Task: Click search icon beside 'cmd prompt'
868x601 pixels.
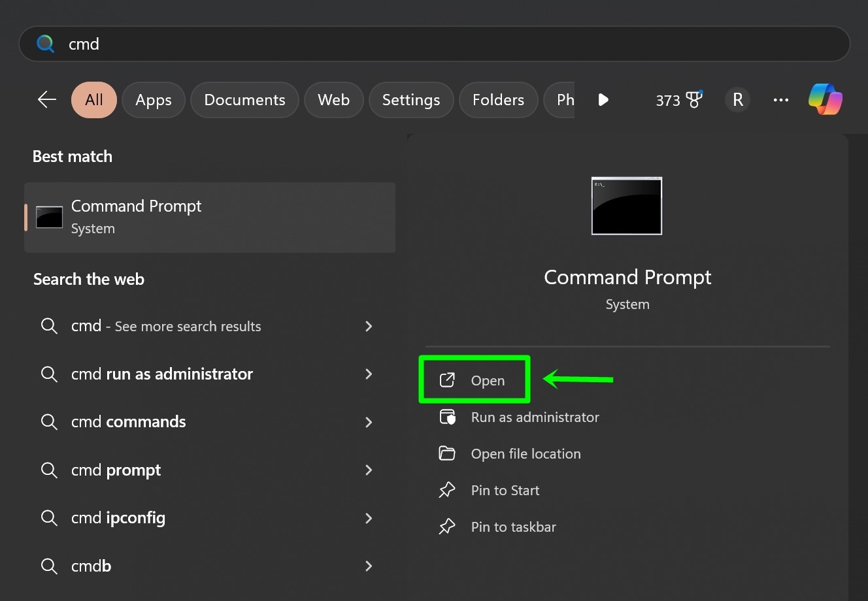Action: coord(49,470)
